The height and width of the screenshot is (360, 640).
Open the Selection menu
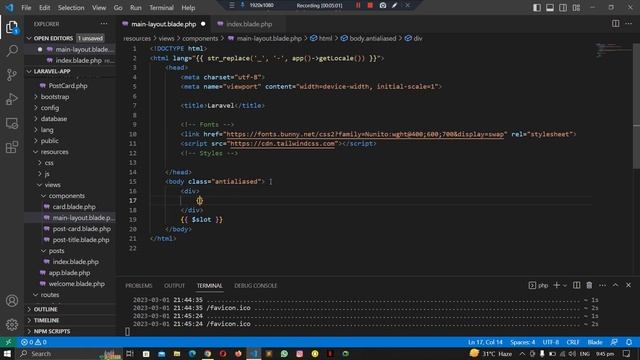pyautogui.click(x=71, y=7)
